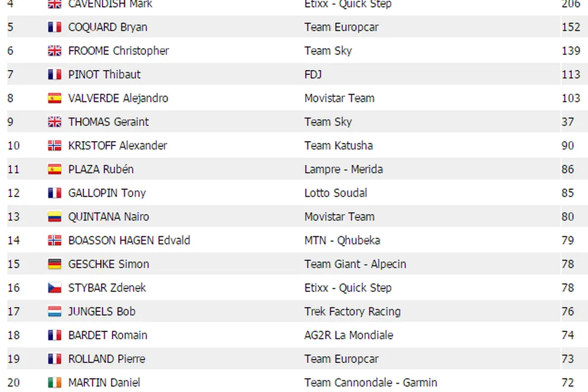Viewport: 588px width, 392px height.
Task: Open THOMAS Geraint rider link
Action: [x=109, y=122]
